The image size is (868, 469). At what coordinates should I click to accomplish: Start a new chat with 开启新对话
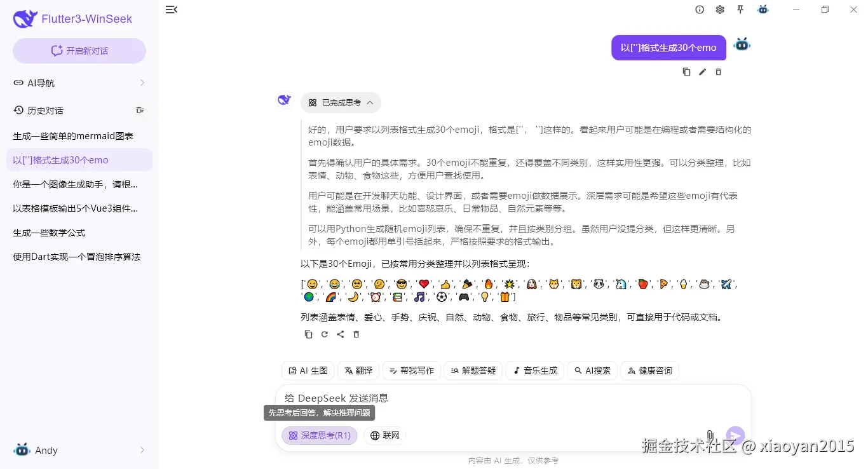coord(79,50)
